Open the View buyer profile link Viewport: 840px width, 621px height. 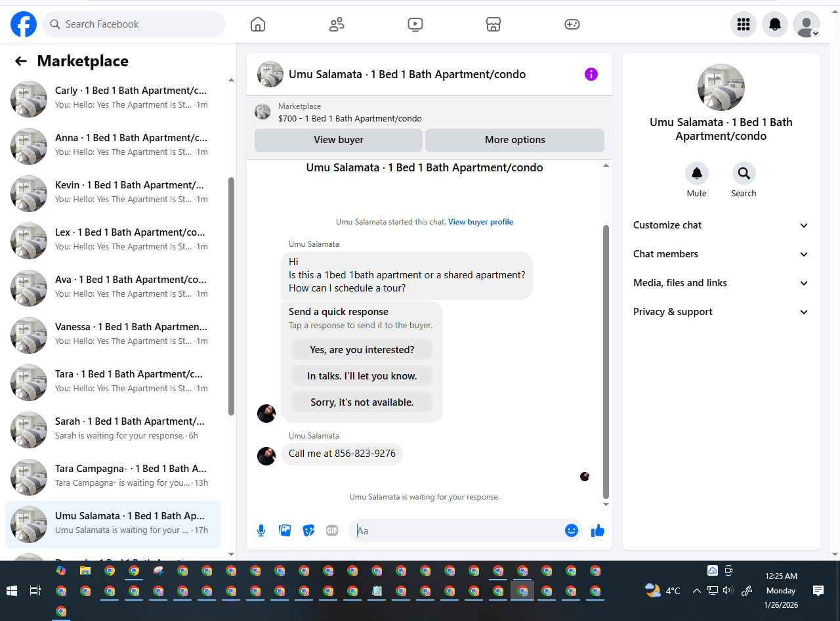[x=480, y=222]
